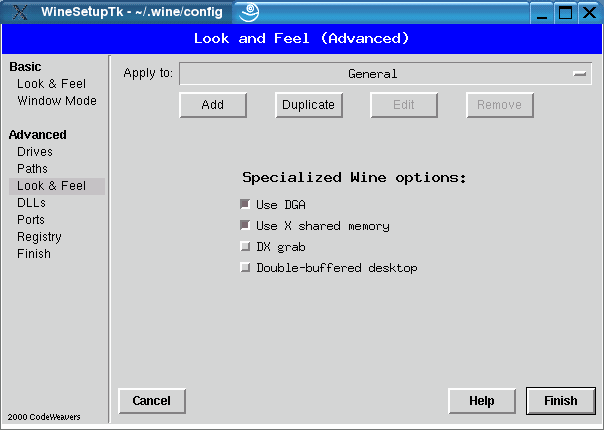Open Help via the Help button
Screen dimensions: 604x430
pyautogui.click(x=482, y=401)
